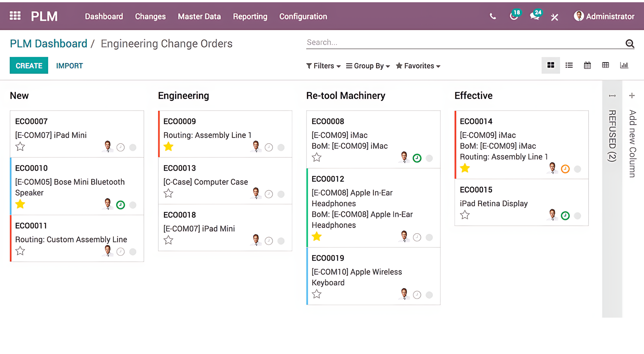
Task: Unstar the ECO0009 Routing Assembly Line card
Action: tap(168, 147)
